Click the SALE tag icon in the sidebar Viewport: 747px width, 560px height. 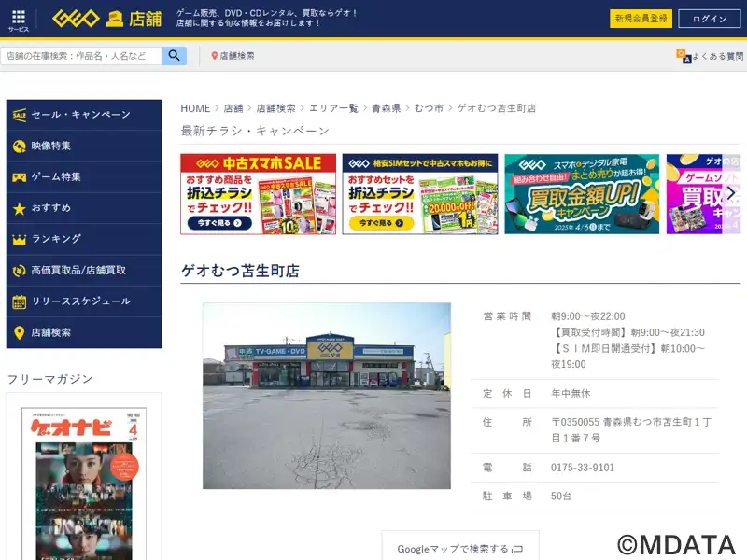[19, 115]
